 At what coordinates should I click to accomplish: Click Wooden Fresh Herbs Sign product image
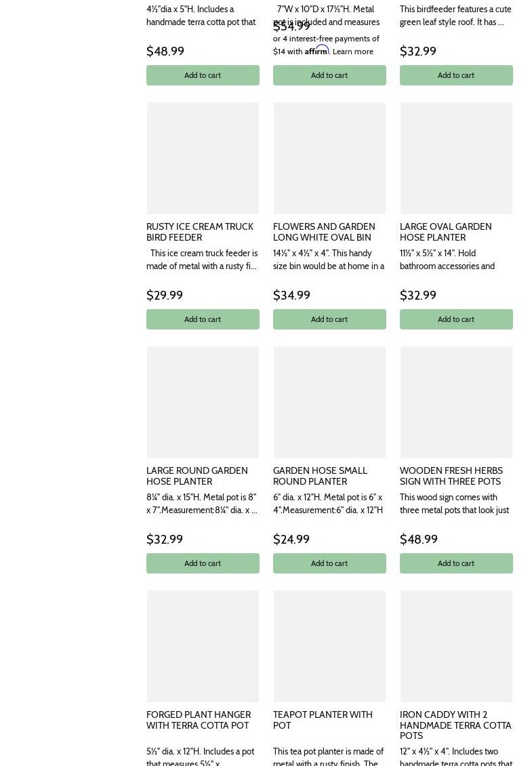pos(456,402)
